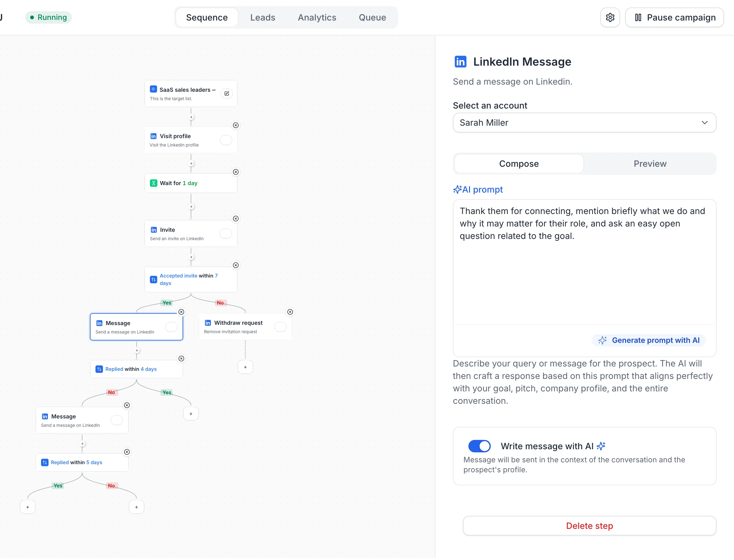The width and height of the screenshot is (734, 560).
Task: Click Generate prompt with AI
Action: pos(649,340)
